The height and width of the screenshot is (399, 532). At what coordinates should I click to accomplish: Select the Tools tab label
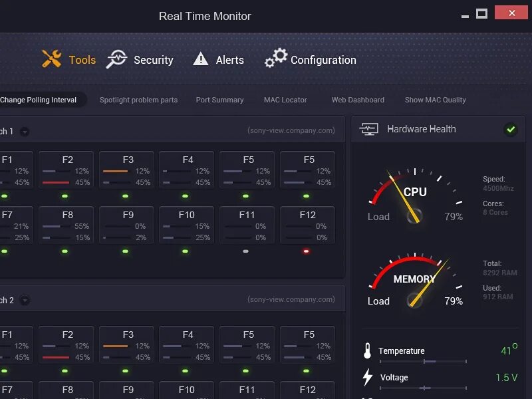(x=82, y=60)
